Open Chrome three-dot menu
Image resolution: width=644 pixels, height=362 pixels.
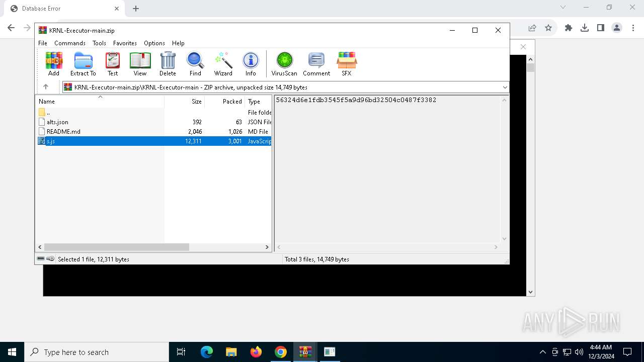click(x=633, y=28)
